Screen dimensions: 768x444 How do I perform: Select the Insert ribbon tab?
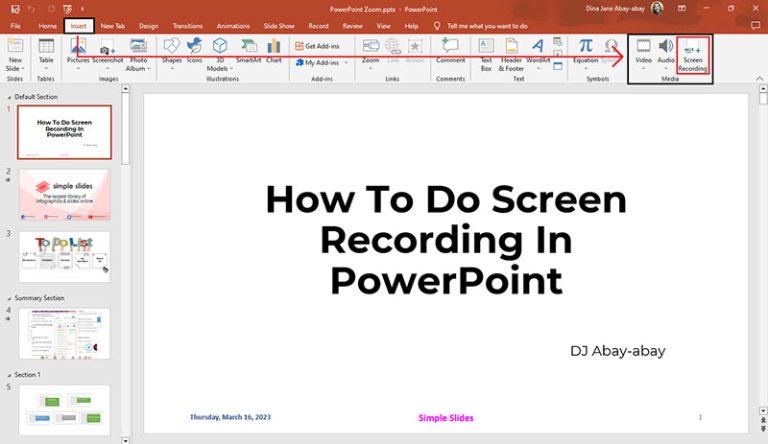point(78,26)
